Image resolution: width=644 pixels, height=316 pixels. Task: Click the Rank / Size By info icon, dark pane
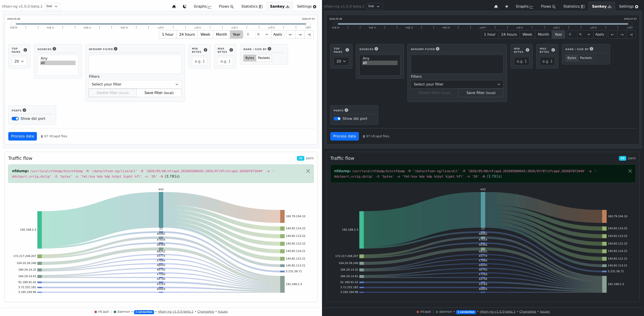pyautogui.click(x=591, y=49)
